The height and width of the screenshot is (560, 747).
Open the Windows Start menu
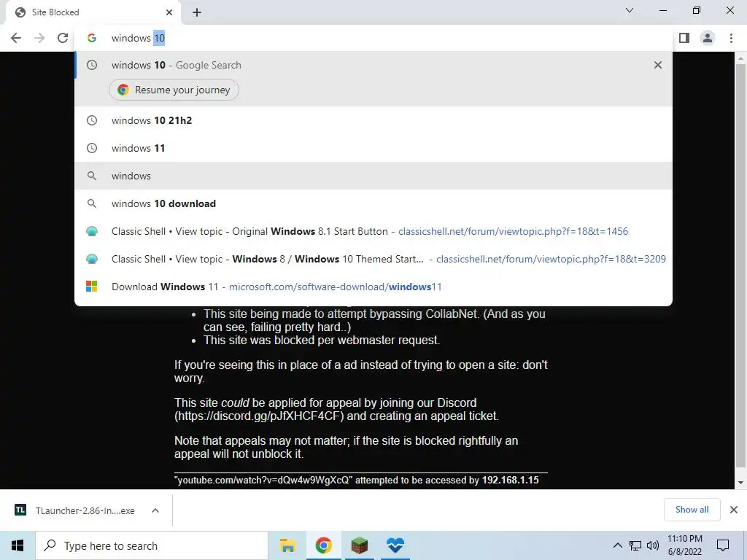[x=18, y=545]
